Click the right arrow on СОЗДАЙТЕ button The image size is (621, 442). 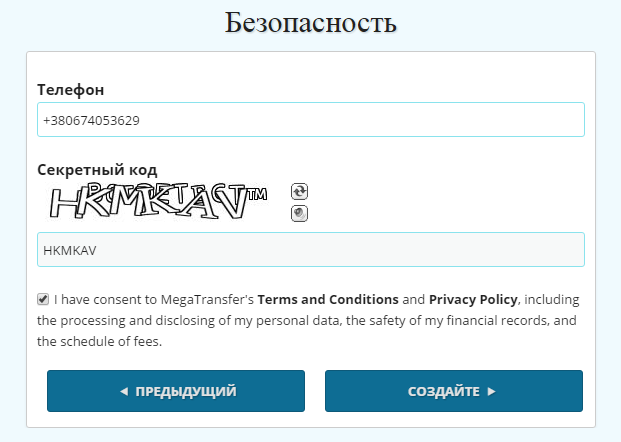(491, 391)
